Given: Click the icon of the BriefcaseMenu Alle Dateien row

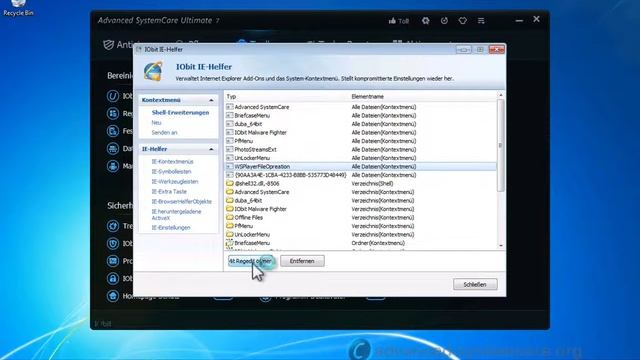Looking at the screenshot, I should 230,116.
